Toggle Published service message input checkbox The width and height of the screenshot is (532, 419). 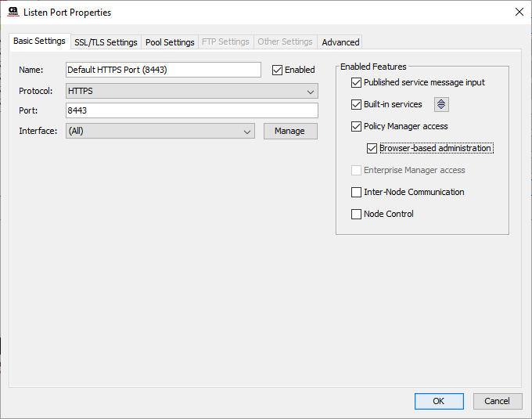(x=357, y=82)
